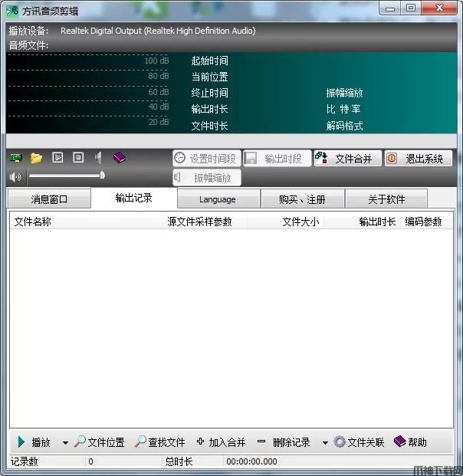This screenshot has height=476, width=463.
Task: Switch to 消息窗口 tab
Action: click(x=49, y=199)
